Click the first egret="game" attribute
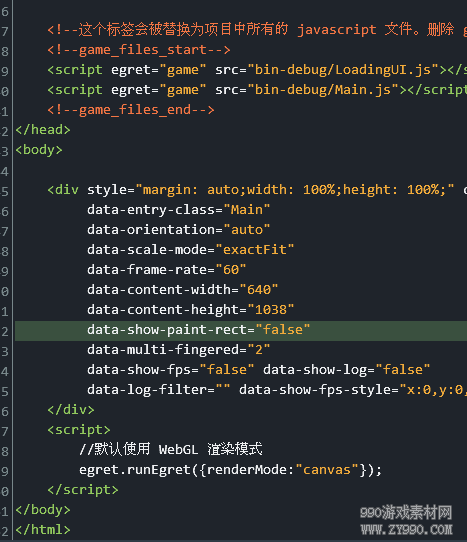 click(x=158, y=70)
